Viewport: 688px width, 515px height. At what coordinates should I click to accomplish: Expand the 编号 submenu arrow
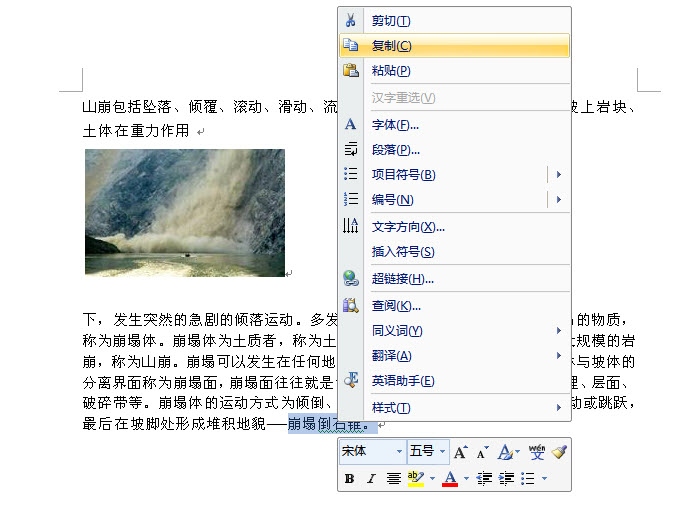559,200
